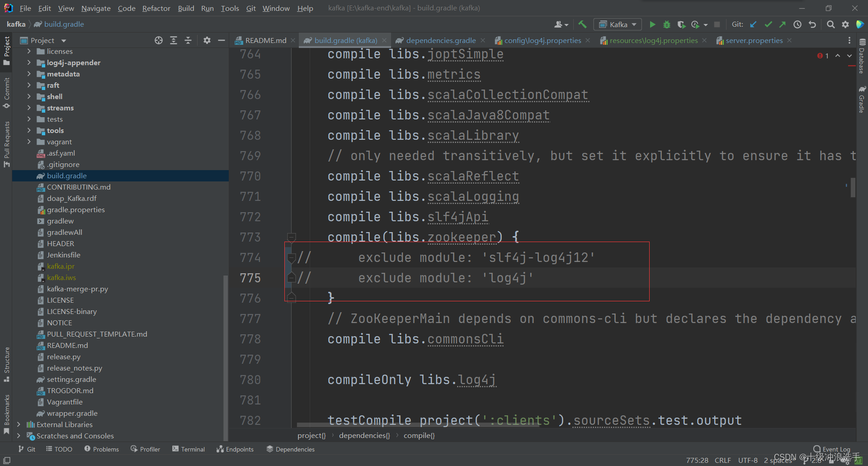Open user account dropdown in toolbar
Viewport: 868px width, 466px height.
[x=561, y=24]
